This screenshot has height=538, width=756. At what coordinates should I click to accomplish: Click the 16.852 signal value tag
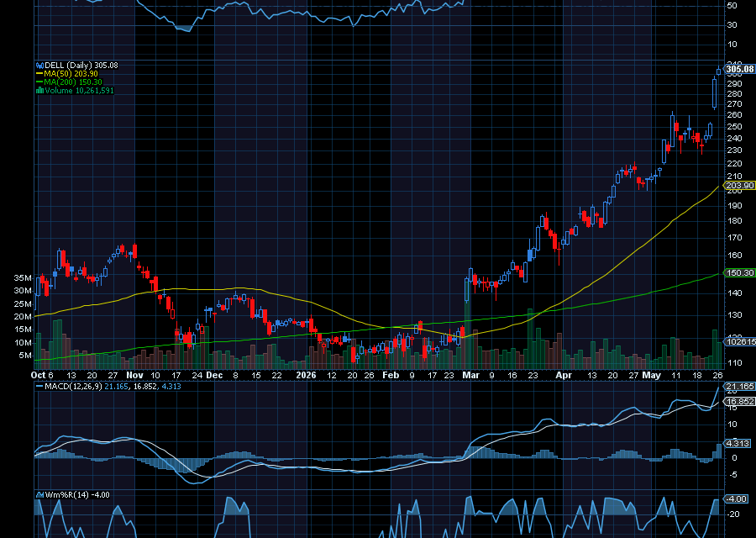[739, 402]
